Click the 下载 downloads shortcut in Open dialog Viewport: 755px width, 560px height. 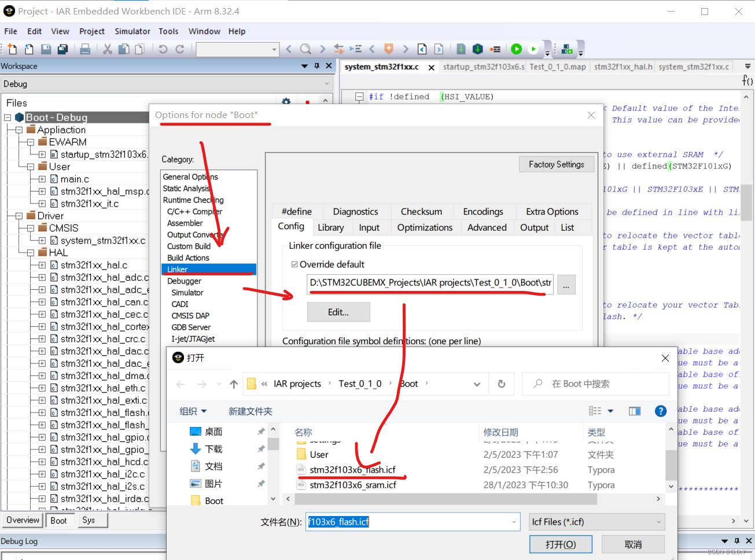[x=213, y=449]
